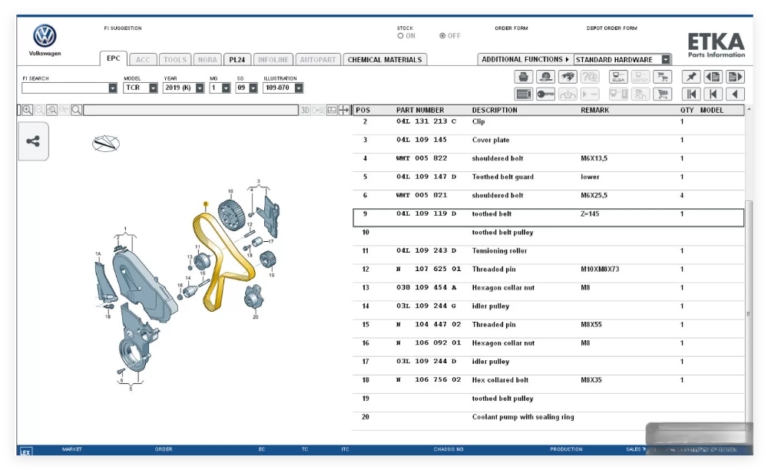Switch to the PL24 tab
Image resolution: width=768 pixels, height=470 pixels.
(x=237, y=59)
